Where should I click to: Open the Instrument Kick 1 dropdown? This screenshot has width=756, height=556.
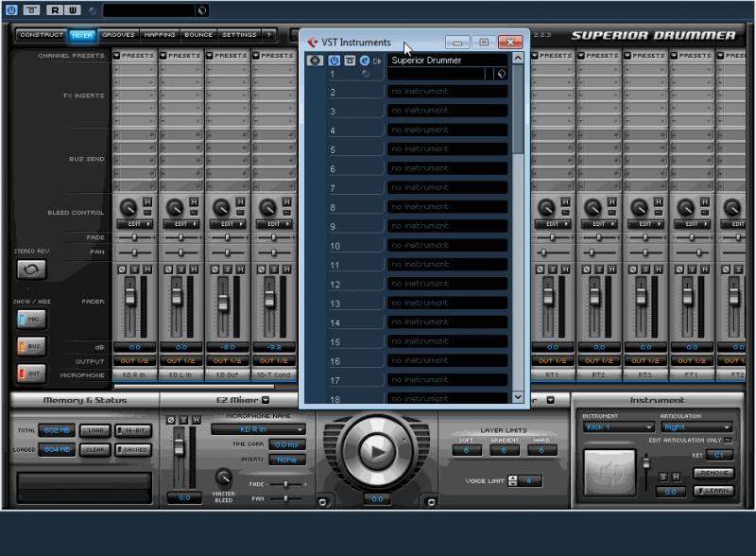coord(619,427)
